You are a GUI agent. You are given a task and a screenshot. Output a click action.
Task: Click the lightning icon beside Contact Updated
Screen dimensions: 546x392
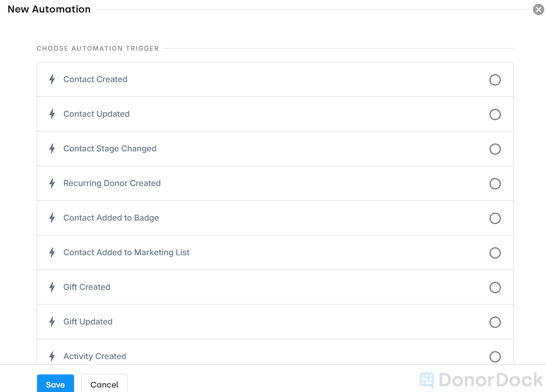click(x=52, y=114)
